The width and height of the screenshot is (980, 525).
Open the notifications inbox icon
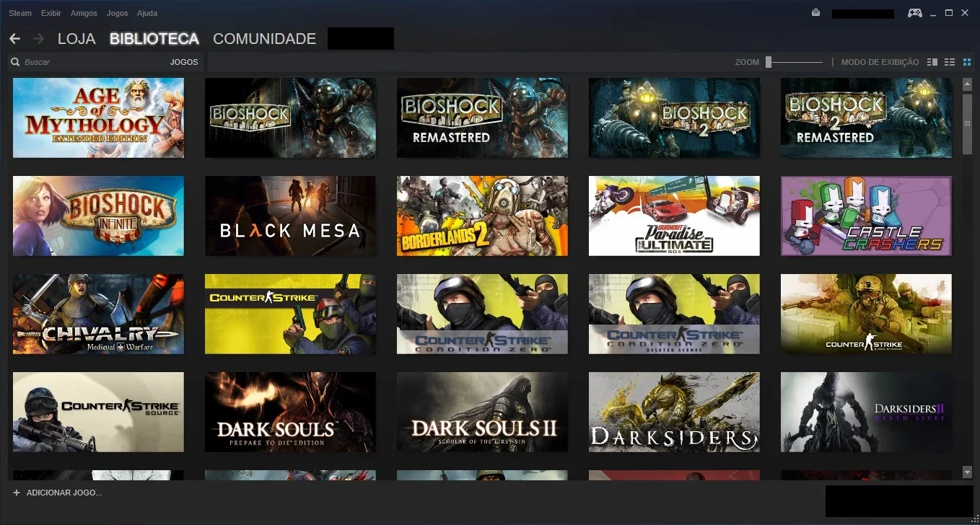[x=815, y=12]
